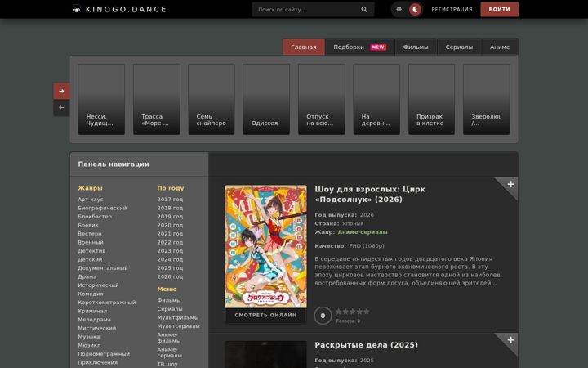
Task: Add Раскрытые дела to bookmarks plus icon
Action: click(x=510, y=340)
